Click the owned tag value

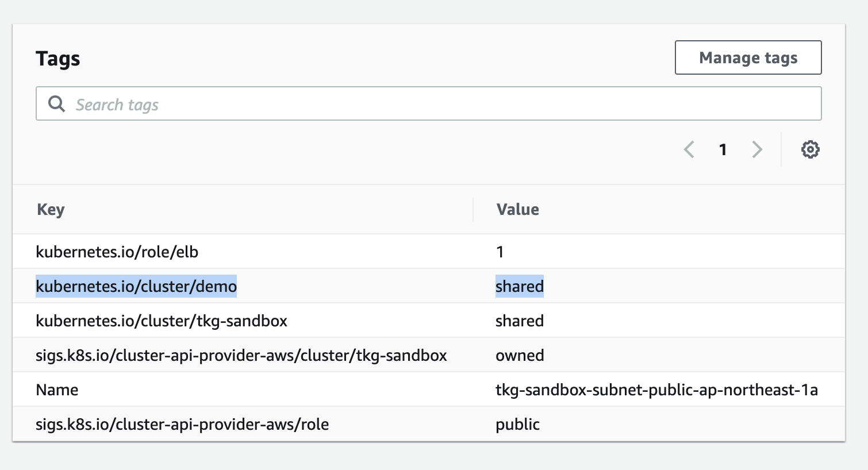[520, 355]
